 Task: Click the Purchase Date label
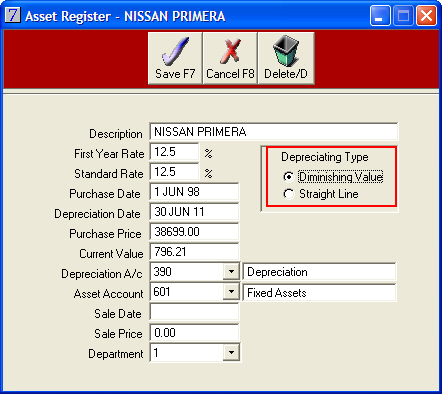click(105, 194)
